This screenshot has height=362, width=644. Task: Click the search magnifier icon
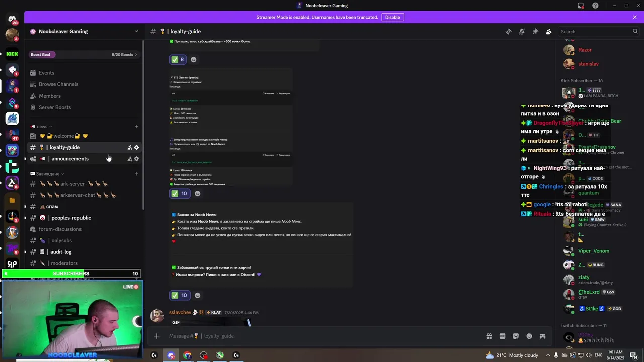coord(635,31)
